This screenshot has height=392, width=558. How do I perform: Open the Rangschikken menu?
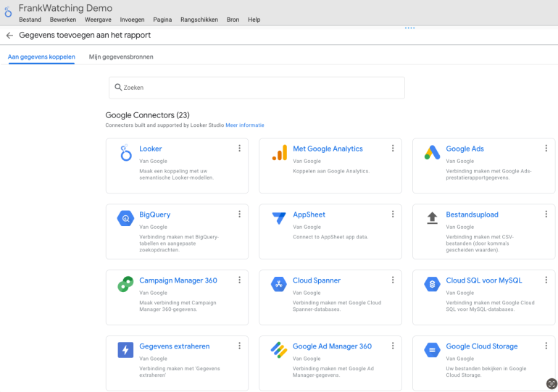coord(199,20)
